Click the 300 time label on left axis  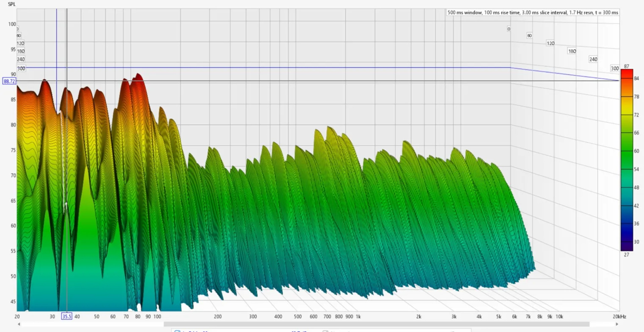pos(21,68)
